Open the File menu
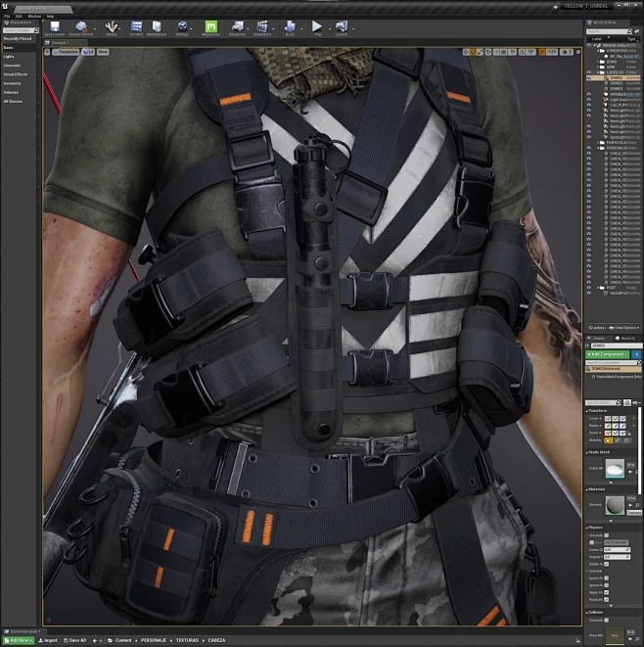 (7, 16)
